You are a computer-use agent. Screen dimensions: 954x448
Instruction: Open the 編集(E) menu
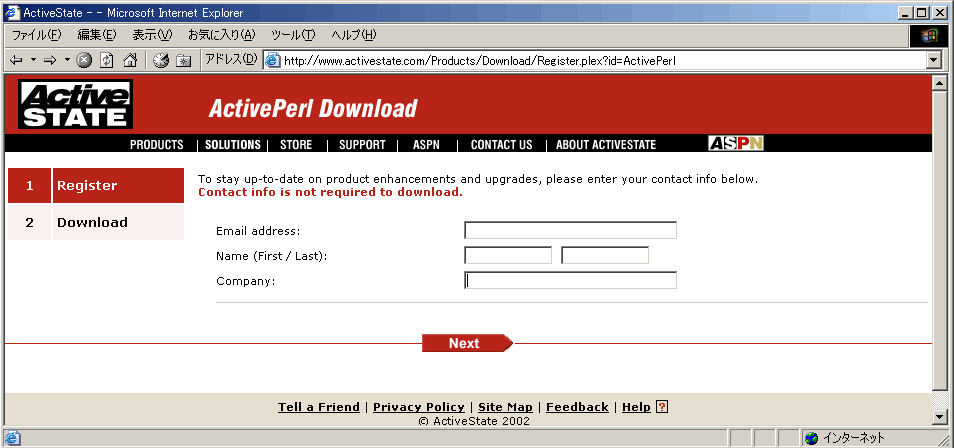[97, 35]
